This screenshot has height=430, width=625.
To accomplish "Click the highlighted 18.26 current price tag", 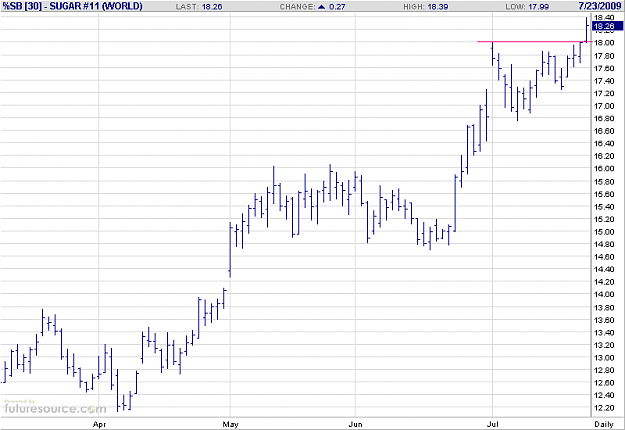I will [607, 26].
